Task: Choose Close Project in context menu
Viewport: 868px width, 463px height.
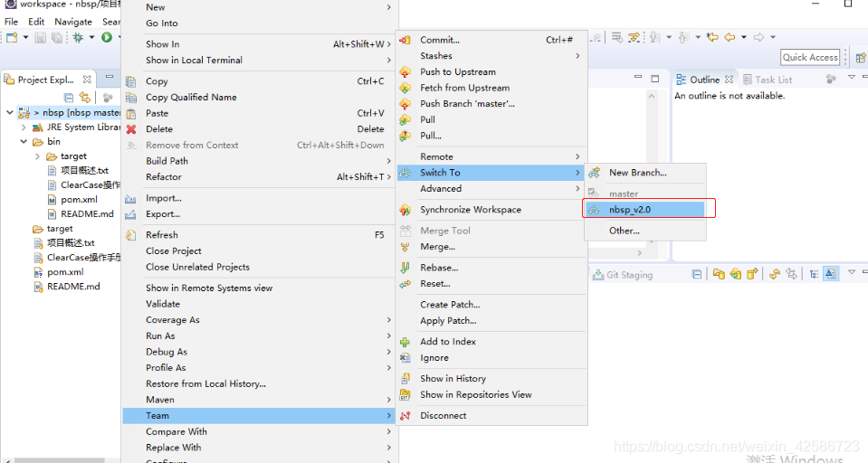Action: (x=259, y=251)
